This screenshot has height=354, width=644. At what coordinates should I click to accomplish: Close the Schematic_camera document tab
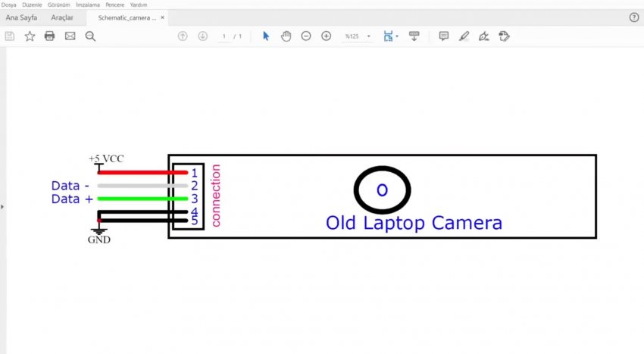(162, 17)
